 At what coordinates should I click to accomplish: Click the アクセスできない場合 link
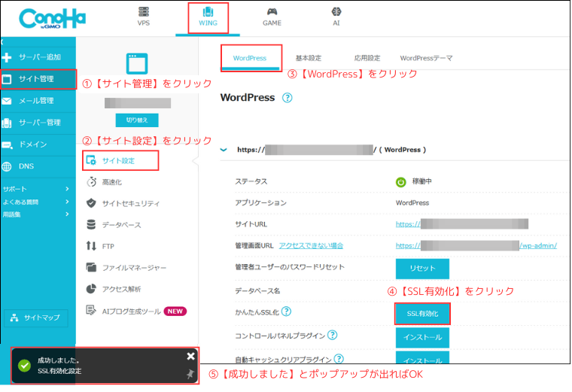coord(311,245)
